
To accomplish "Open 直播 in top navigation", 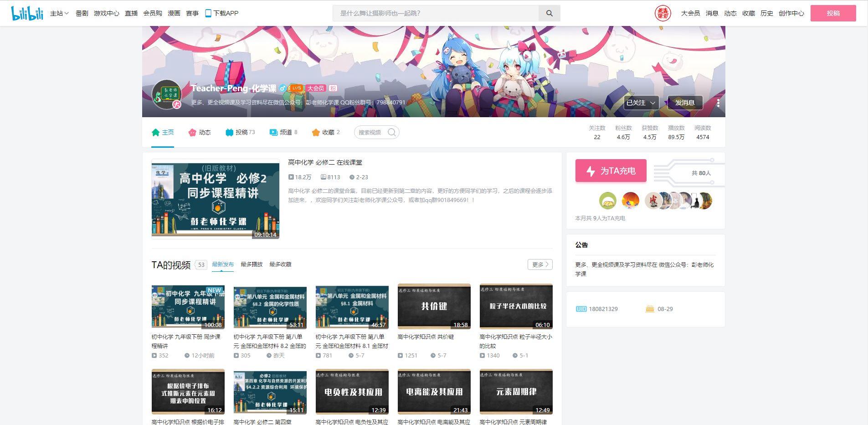I will pyautogui.click(x=131, y=13).
